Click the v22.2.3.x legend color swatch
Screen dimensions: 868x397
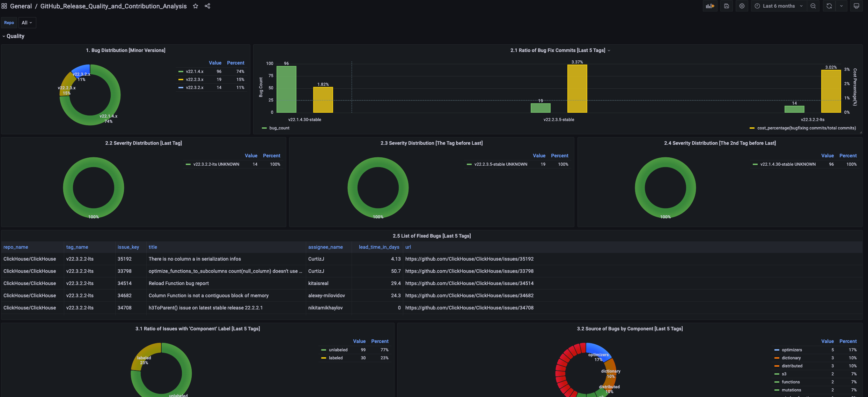pyautogui.click(x=181, y=80)
